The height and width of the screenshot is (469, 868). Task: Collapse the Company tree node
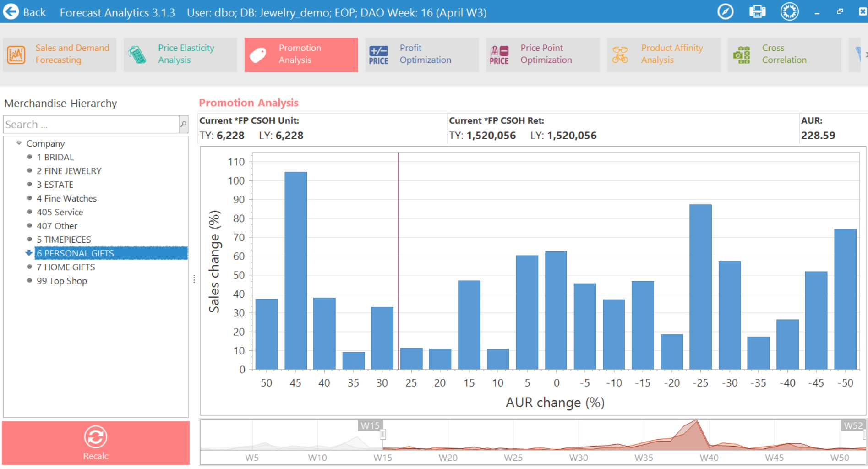[x=19, y=143]
